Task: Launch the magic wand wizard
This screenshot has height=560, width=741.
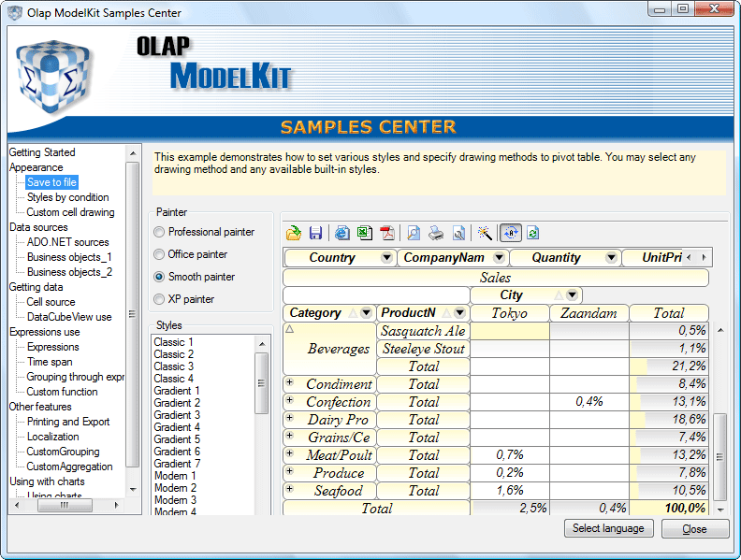Action: pyautogui.click(x=485, y=233)
